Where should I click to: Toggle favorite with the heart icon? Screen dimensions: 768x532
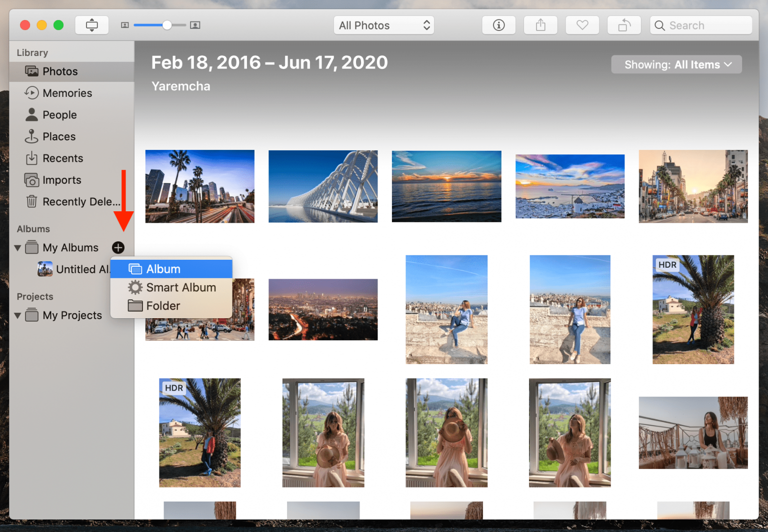pyautogui.click(x=582, y=25)
